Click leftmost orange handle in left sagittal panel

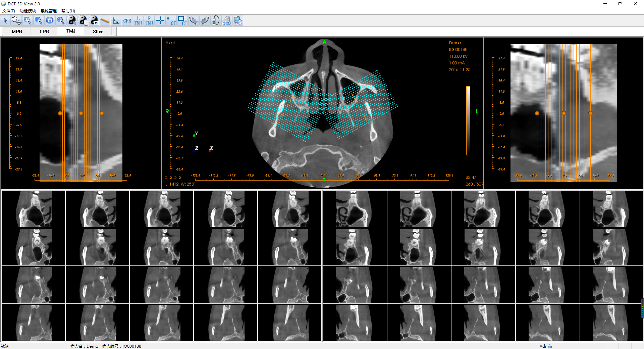(60, 113)
